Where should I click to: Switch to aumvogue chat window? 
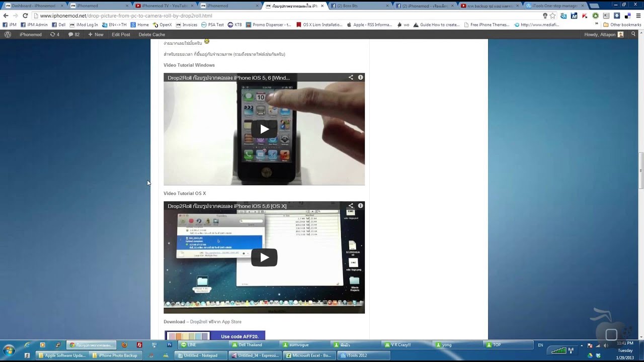click(x=305, y=345)
